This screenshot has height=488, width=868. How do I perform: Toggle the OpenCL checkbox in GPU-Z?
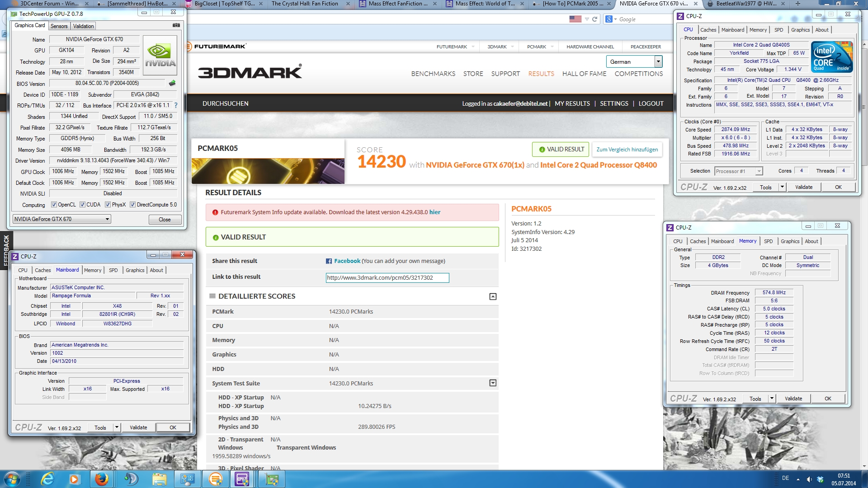[54, 205]
